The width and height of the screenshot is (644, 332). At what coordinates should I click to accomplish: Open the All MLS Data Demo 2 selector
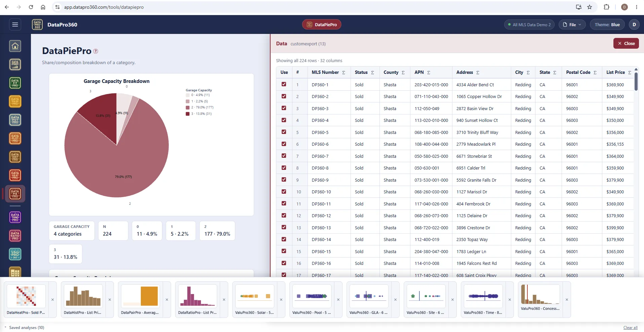[x=529, y=25]
